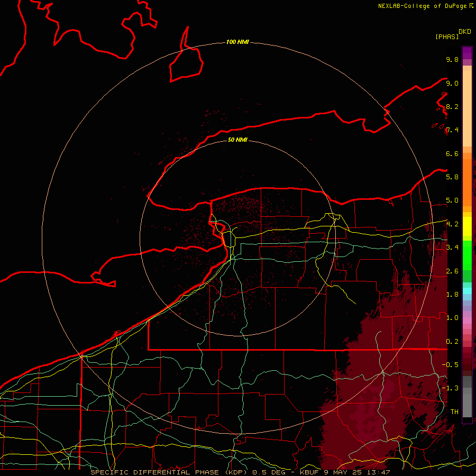Click the 8.2 value on the color scale

(x=452, y=106)
